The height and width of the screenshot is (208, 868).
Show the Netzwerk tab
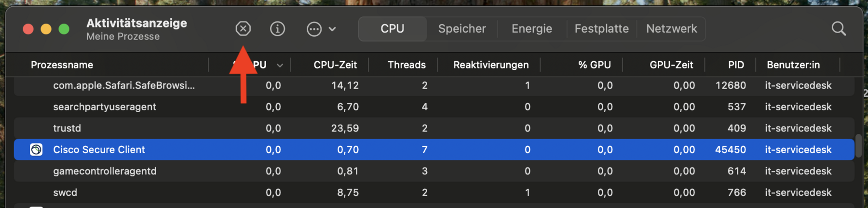(x=671, y=29)
